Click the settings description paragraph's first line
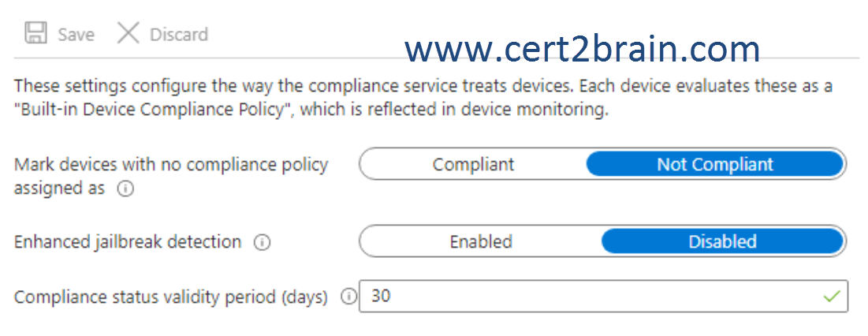The image size is (868, 336). 423,86
